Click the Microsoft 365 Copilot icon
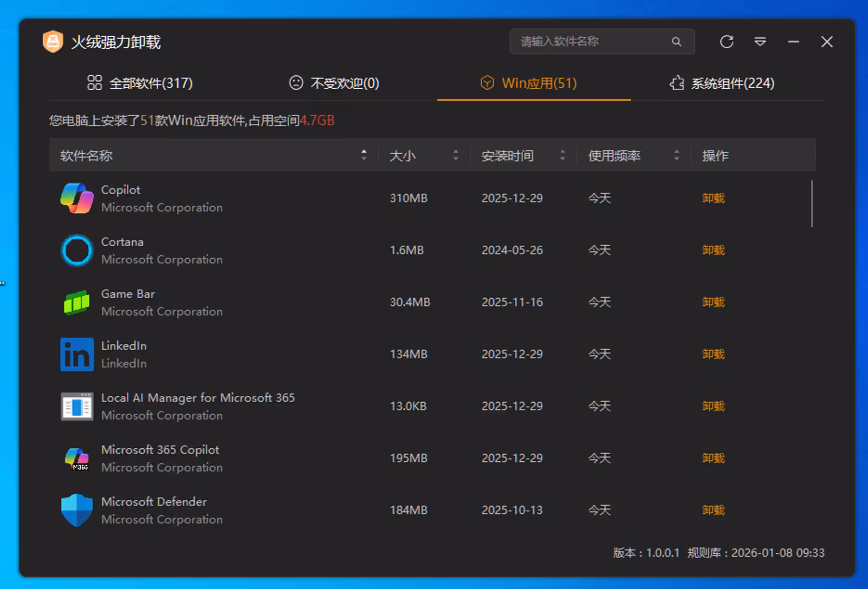The width and height of the screenshot is (868, 589). [x=77, y=458]
